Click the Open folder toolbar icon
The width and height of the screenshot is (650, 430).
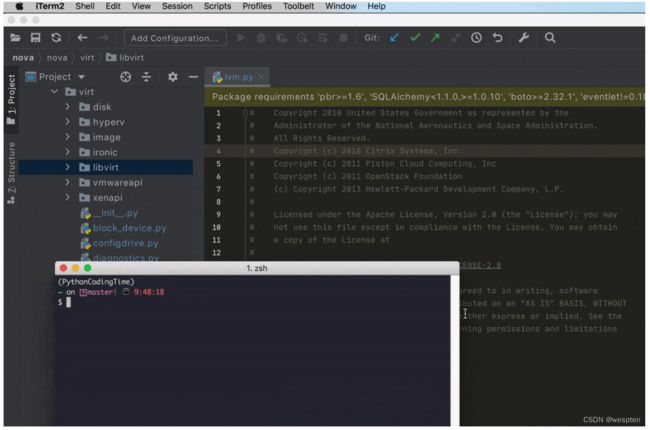(x=15, y=38)
